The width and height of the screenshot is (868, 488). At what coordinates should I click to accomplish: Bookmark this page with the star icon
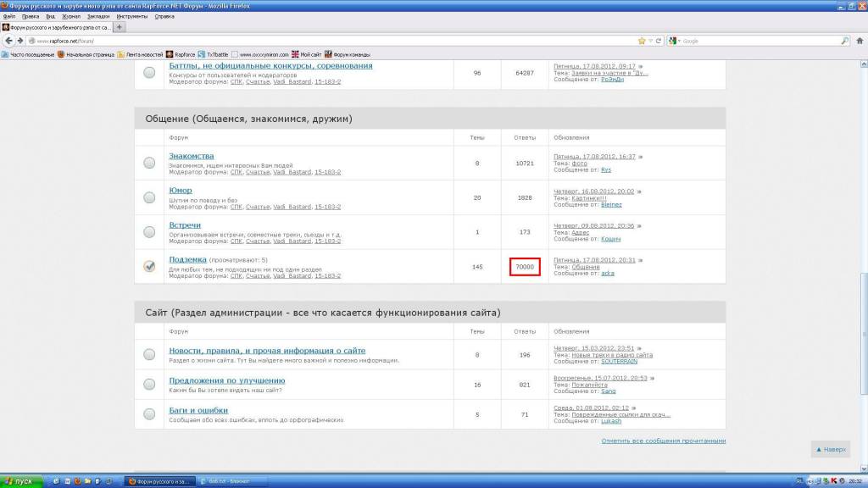coord(642,41)
